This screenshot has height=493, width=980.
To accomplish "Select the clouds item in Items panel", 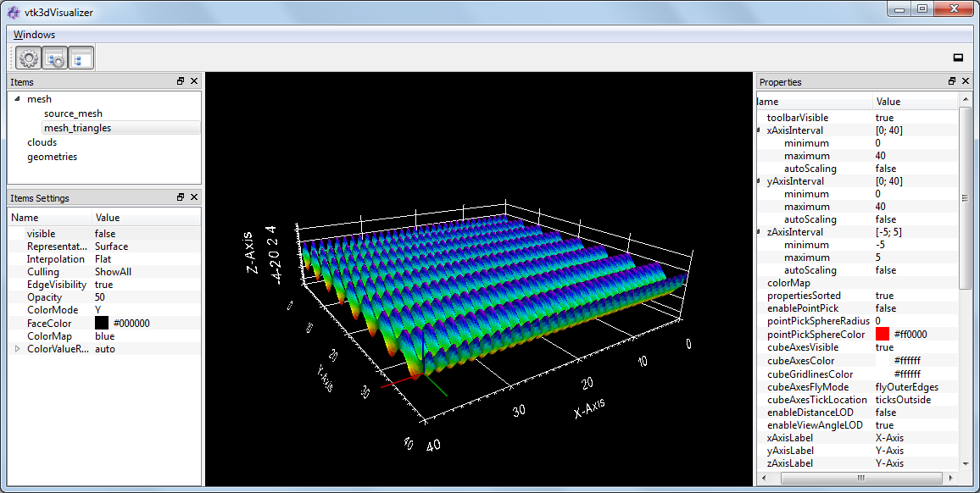I will [42, 141].
